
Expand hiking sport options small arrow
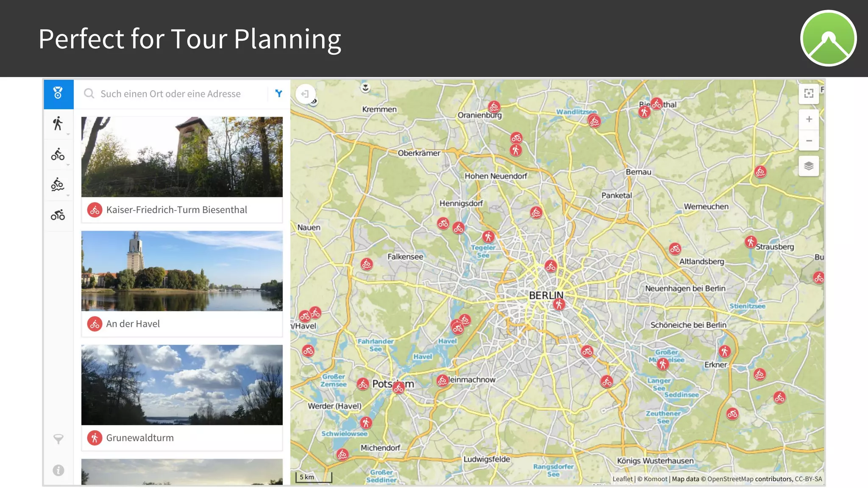pos(68,135)
